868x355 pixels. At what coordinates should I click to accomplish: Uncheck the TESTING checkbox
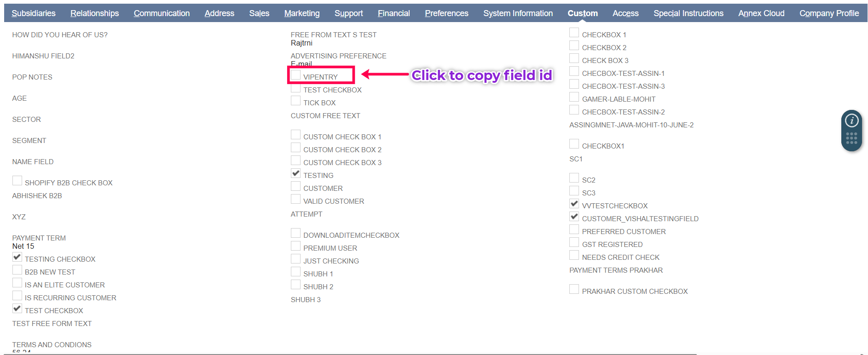pos(296,174)
